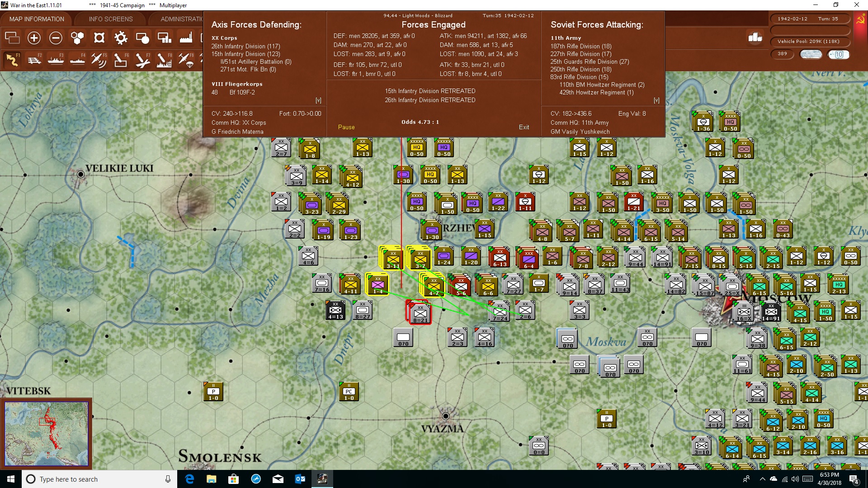
Task: Select Bomb airfield mode (F7) icon
Action: point(142,60)
